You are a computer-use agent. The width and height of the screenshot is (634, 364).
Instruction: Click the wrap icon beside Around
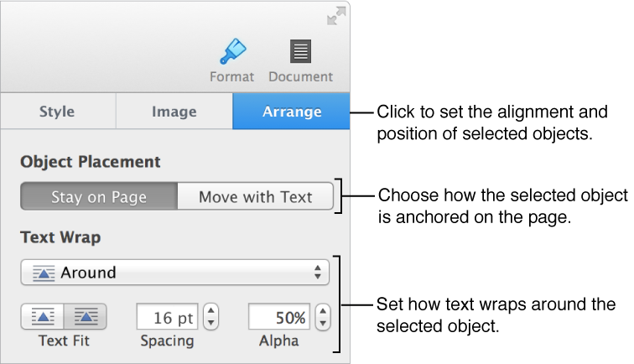(44, 273)
